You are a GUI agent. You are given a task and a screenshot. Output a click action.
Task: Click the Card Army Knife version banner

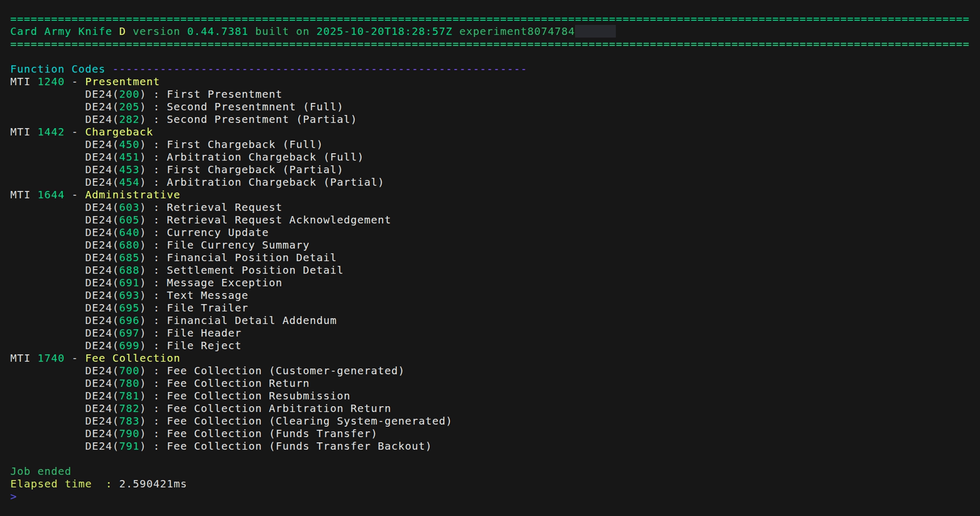pyautogui.click(x=292, y=31)
